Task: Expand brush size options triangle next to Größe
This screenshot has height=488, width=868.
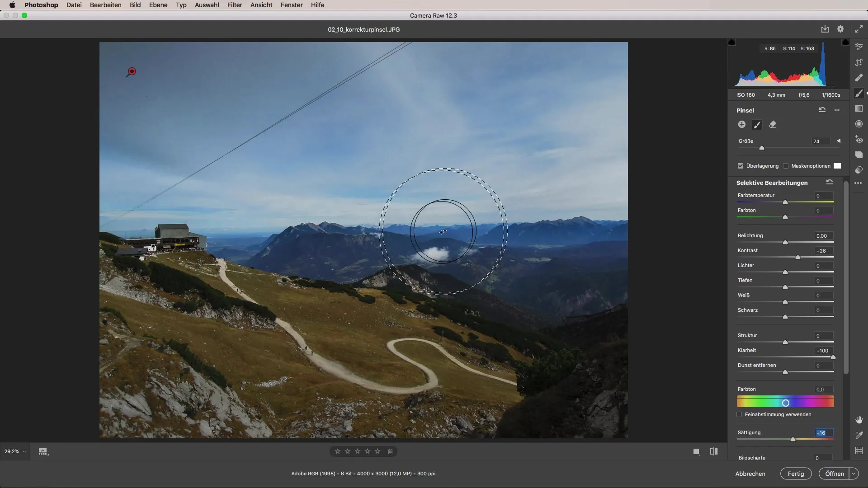Action: click(x=839, y=141)
